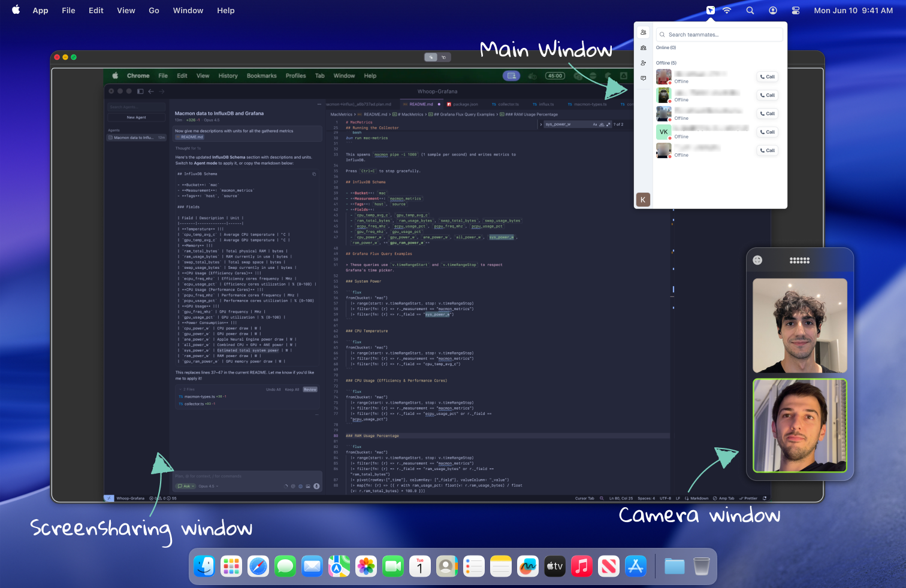Click the add teammate icon
The image size is (906, 588).
pyautogui.click(x=643, y=63)
